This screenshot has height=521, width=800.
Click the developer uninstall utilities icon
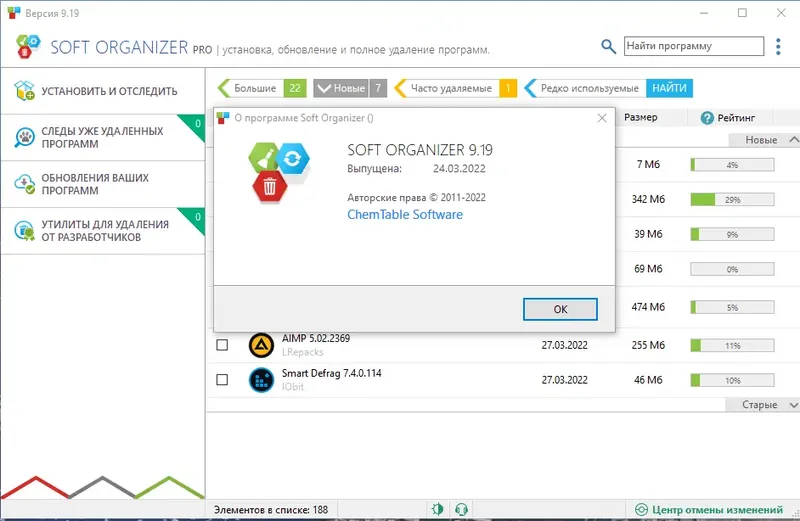click(x=24, y=231)
